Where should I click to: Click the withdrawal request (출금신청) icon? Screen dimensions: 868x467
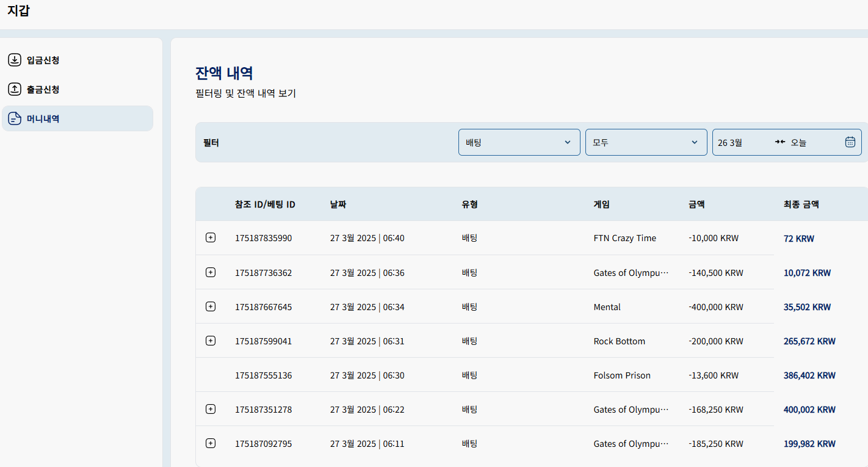click(15, 89)
